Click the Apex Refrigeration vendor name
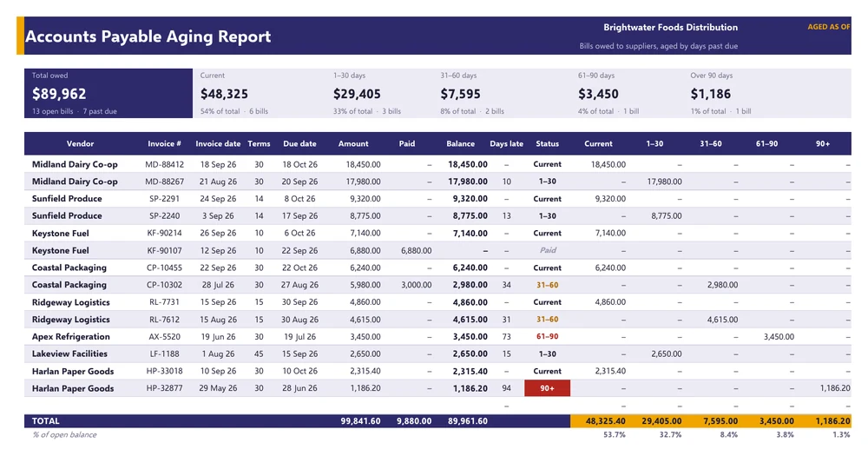This screenshot has height=456, width=868. (x=71, y=337)
